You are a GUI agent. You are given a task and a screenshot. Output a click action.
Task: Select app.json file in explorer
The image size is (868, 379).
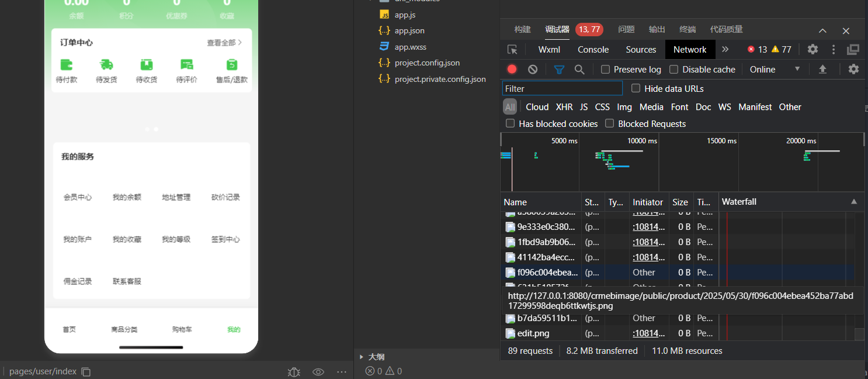coord(409,30)
